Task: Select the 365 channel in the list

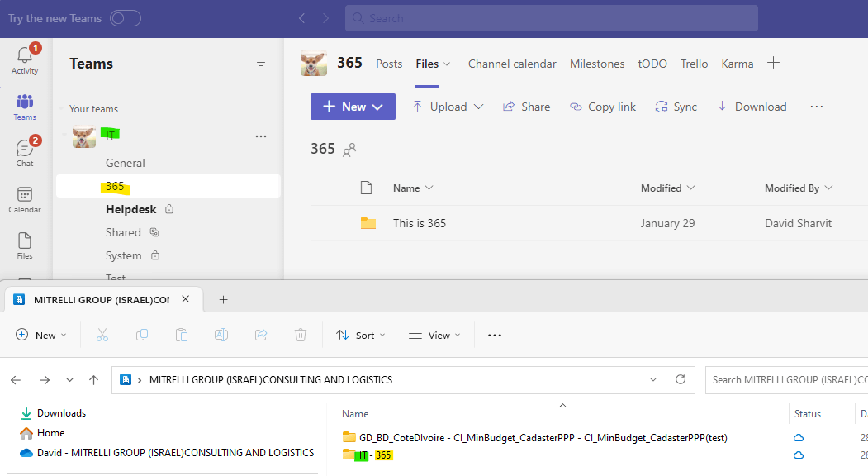Action: point(168,186)
